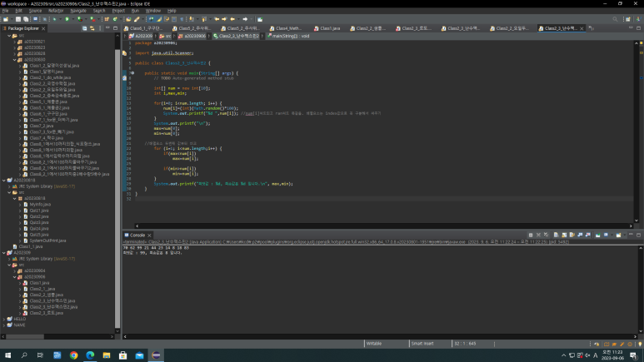Image resolution: width=644 pixels, height=362 pixels.
Task: Open the Source menu
Action: 35,11
